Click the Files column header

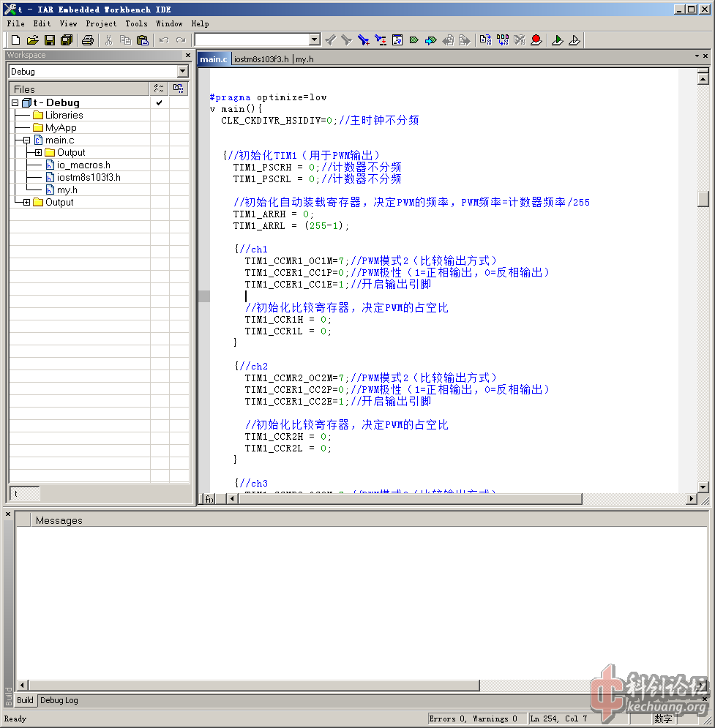pos(79,89)
